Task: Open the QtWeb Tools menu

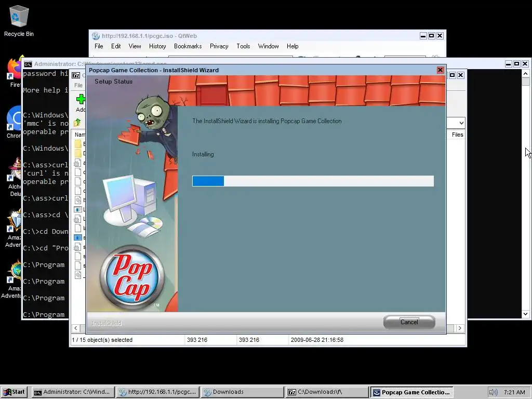Action: [x=243, y=46]
